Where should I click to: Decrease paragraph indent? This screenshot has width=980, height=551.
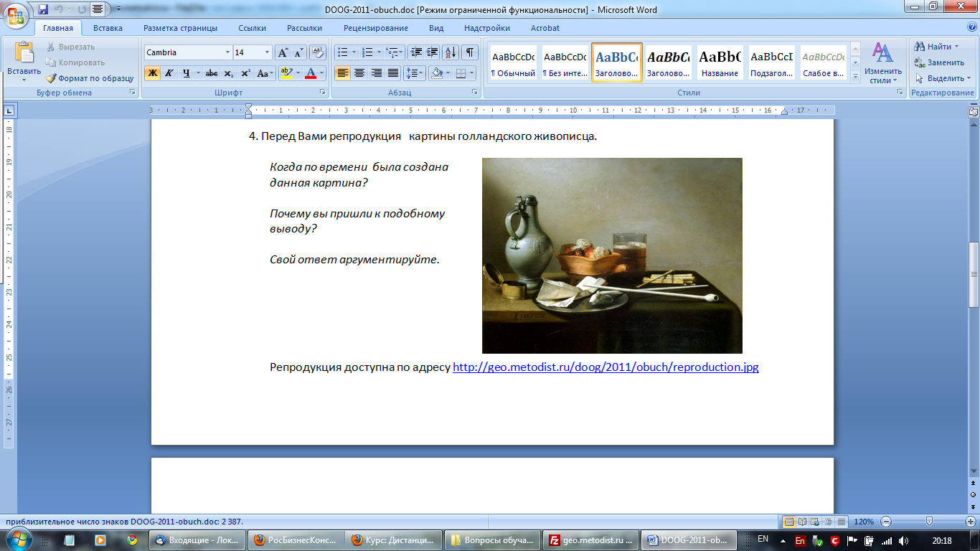(415, 52)
